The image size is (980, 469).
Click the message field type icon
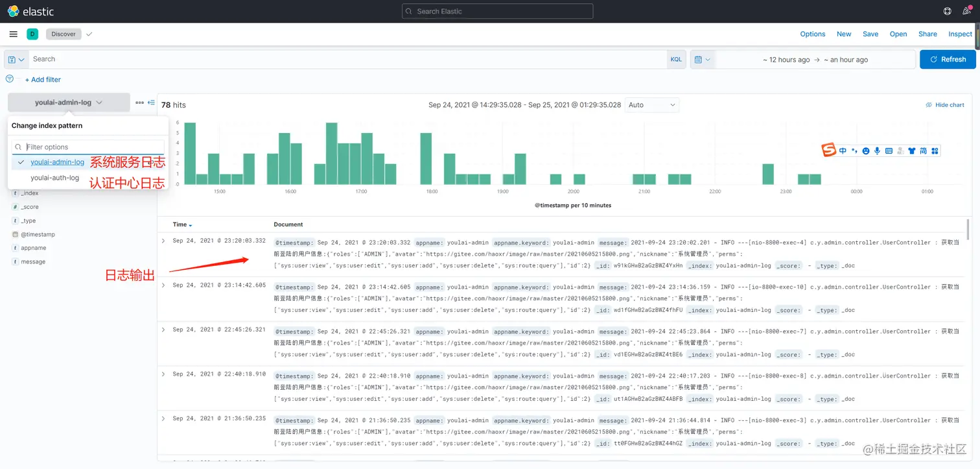coord(15,261)
